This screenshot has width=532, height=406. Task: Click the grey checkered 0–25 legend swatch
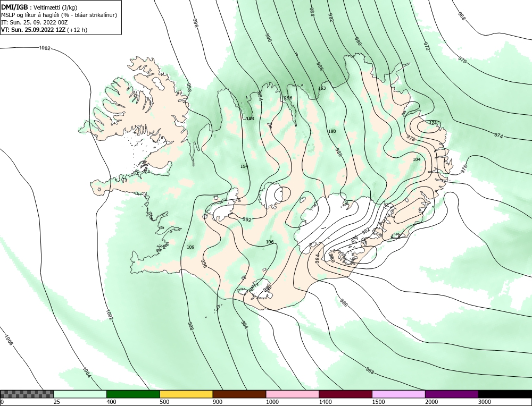27,394
